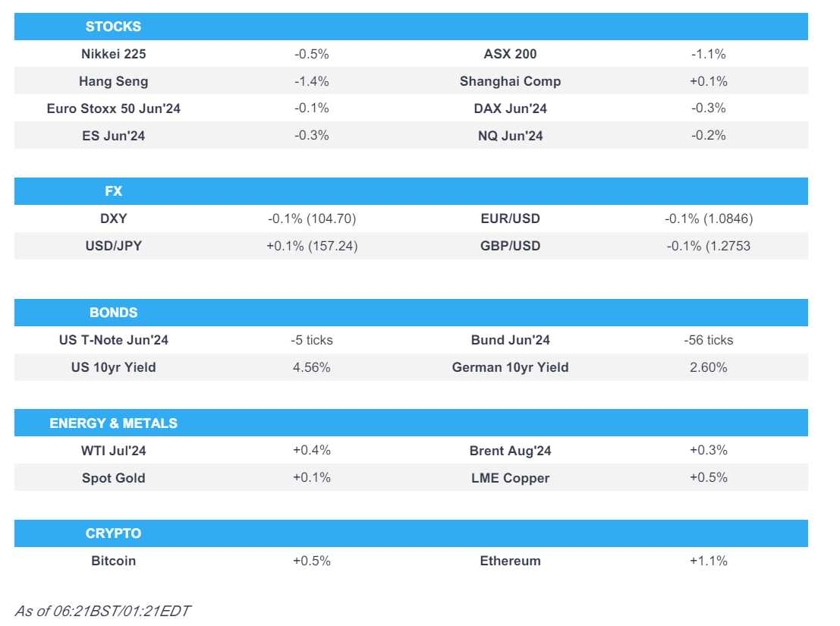Click the Euro Stoxx 50 Jun'24 label
Image resolution: width=840 pixels, height=626 pixels.
tap(113, 109)
